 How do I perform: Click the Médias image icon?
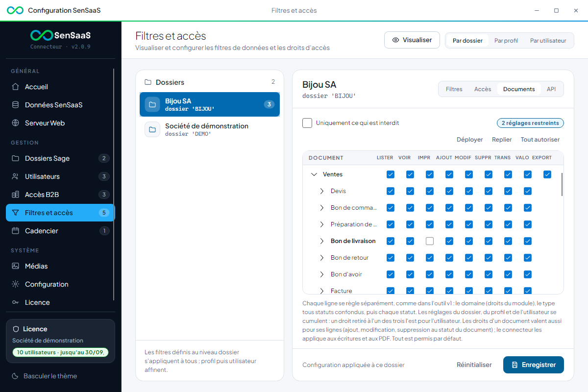tap(16, 266)
